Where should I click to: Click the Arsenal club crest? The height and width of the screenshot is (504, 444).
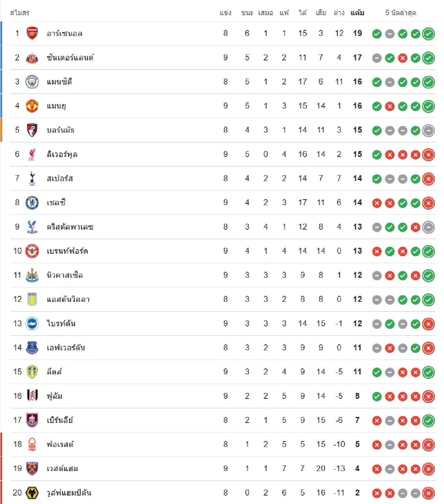[32, 33]
